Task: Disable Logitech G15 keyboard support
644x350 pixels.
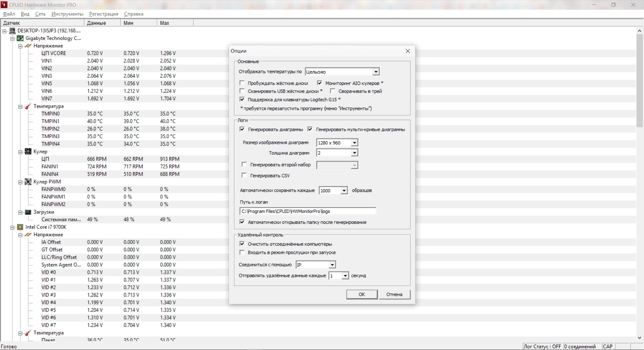Action: pyautogui.click(x=242, y=99)
